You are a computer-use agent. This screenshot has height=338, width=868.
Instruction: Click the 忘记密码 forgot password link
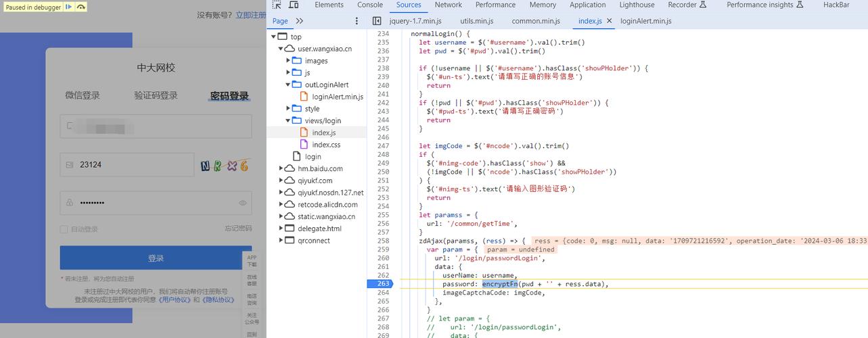point(238,228)
